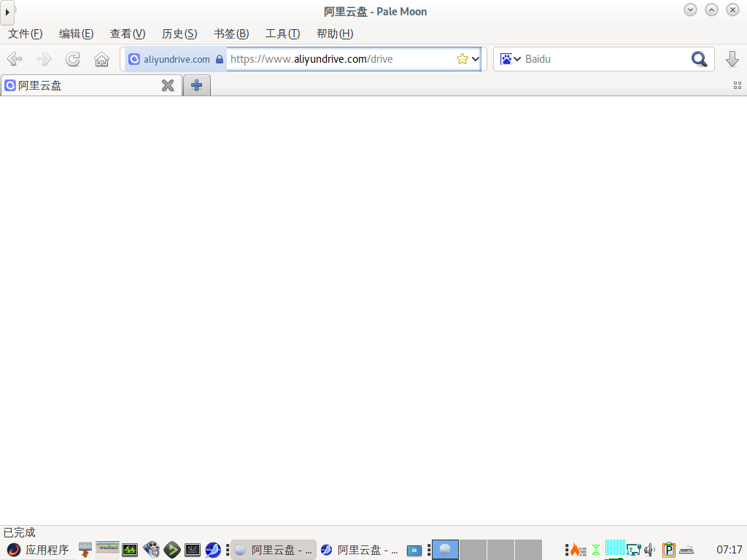Image resolution: width=747 pixels, height=560 pixels.
Task: Close the 阿里云盘 tab
Action: point(168,86)
